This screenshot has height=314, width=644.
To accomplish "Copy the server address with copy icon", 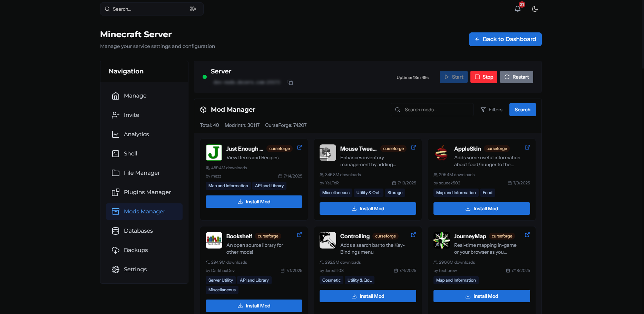I will 290,82.
